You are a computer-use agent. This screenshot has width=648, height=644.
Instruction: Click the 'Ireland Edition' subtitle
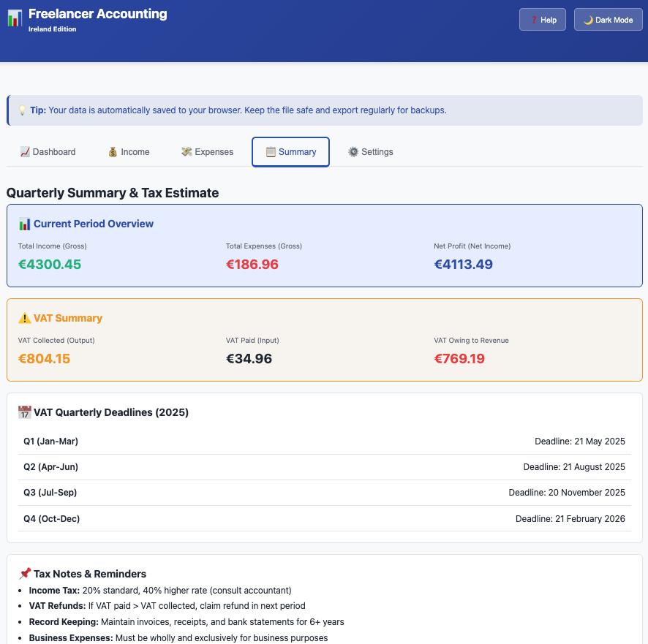coord(52,29)
